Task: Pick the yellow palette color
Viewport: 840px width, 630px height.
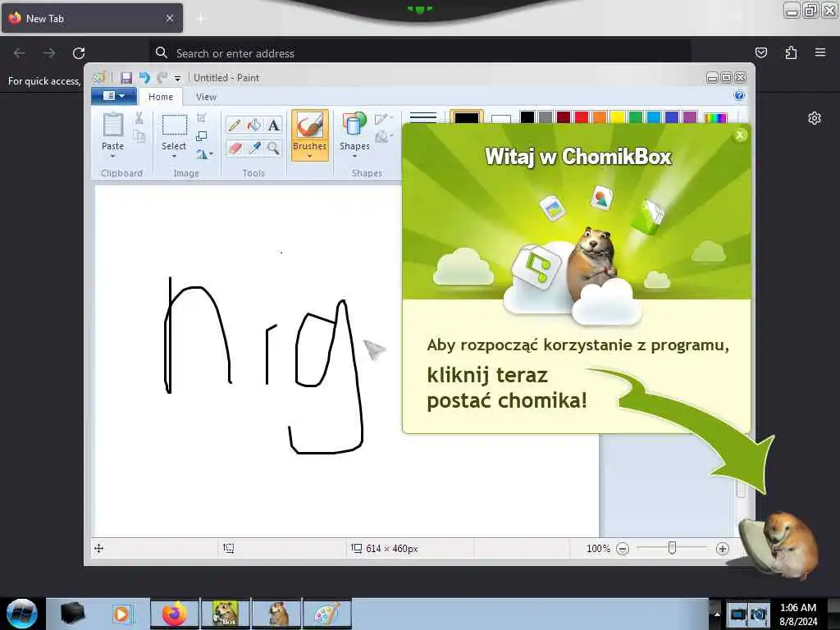Action: [x=618, y=117]
